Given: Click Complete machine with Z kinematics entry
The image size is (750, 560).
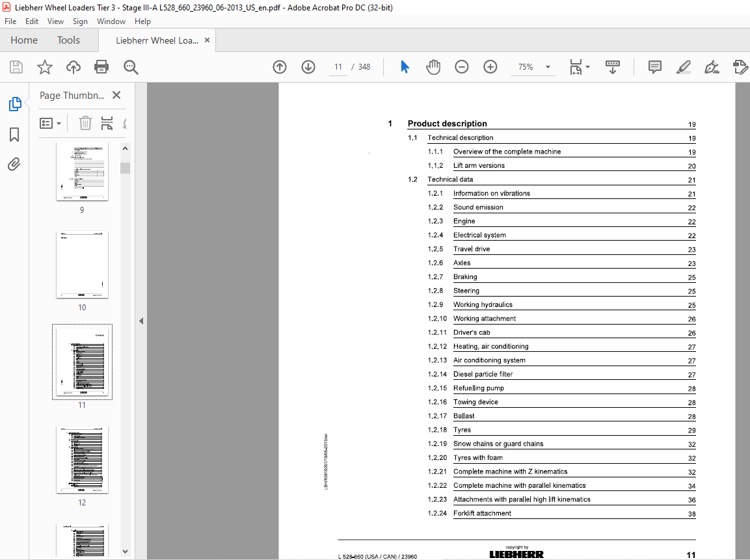Looking at the screenshot, I should (511, 472).
